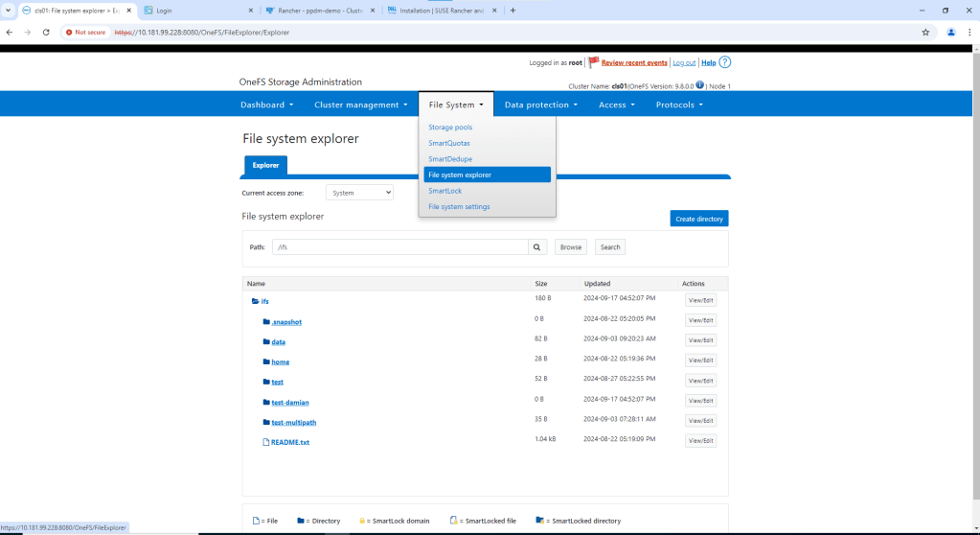Select SmartQuotas from File System menu
980x535 pixels.
pos(450,143)
